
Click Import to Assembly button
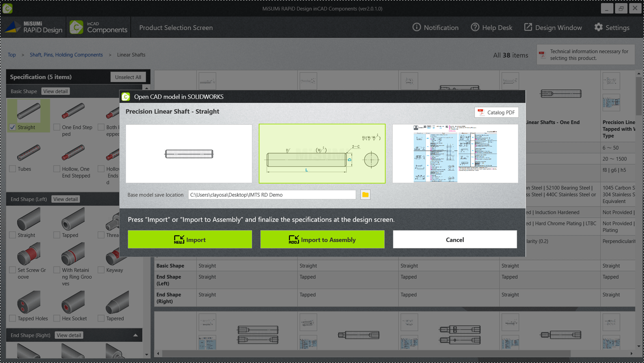click(322, 240)
